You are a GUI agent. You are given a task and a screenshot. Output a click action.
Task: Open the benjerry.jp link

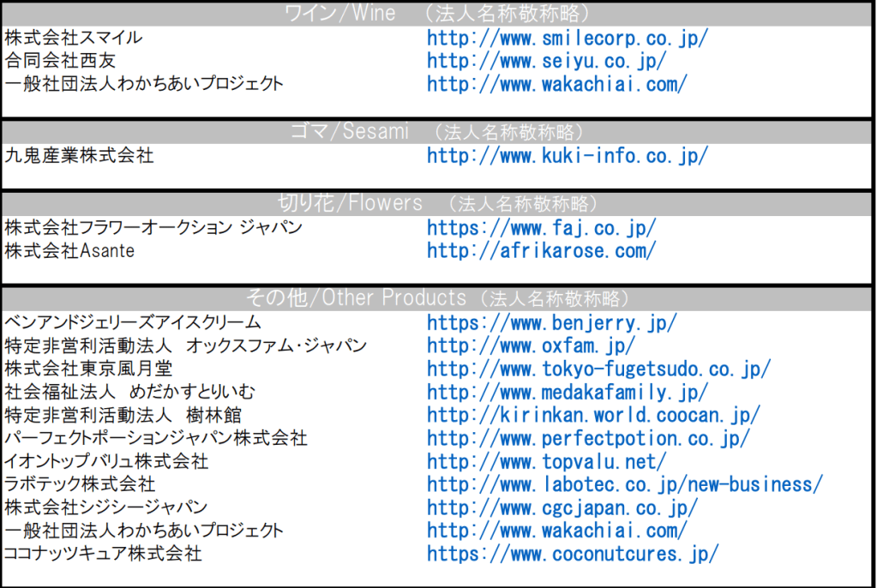coord(551,323)
